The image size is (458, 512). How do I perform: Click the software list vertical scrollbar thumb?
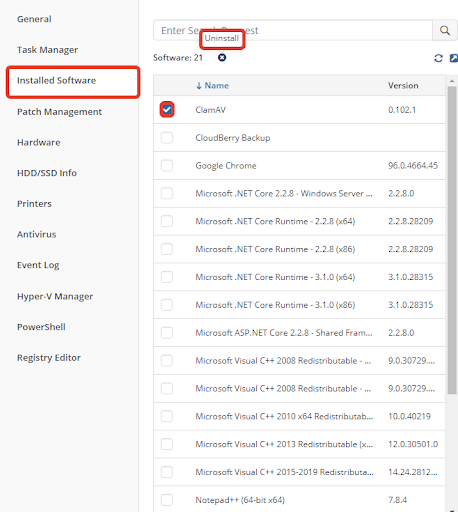(452, 240)
